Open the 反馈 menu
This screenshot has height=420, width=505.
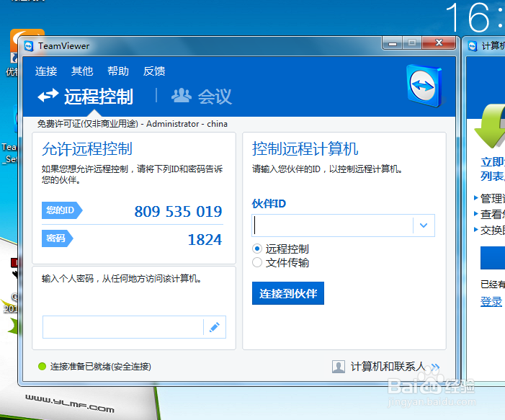tap(154, 71)
